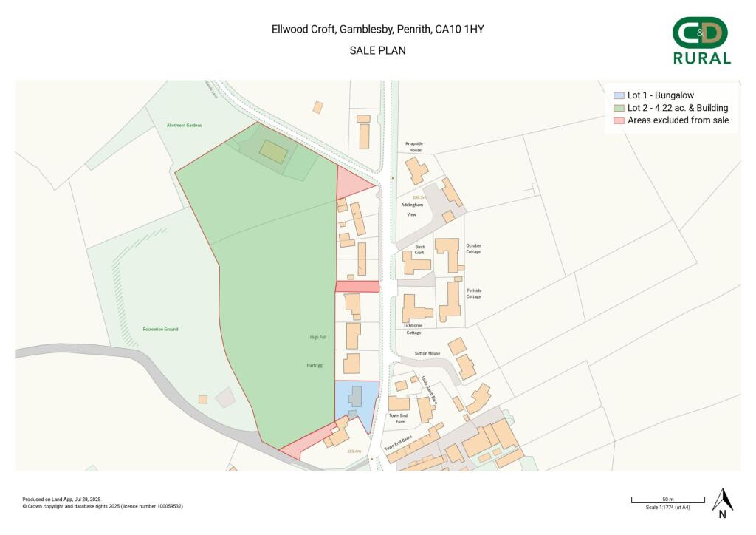The width and height of the screenshot is (756, 535).
Task: Click the building inside the Allotment Gardens plot
Action: tap(273, 153)
